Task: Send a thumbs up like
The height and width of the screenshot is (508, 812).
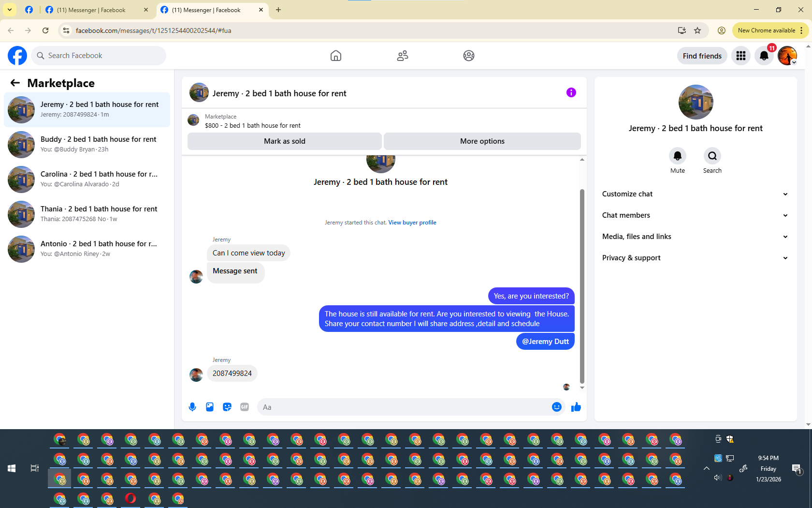Action: coord(576,407)
